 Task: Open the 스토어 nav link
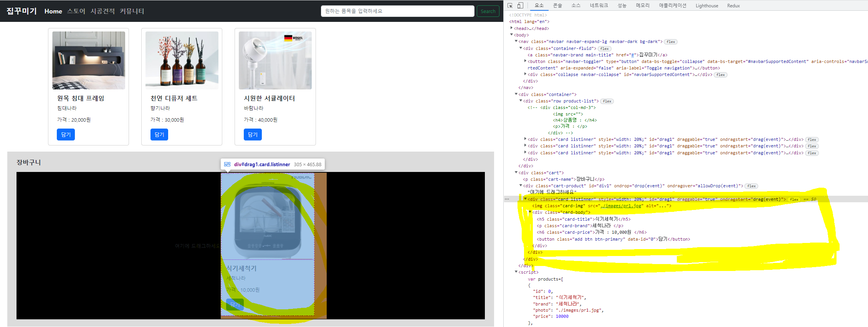[76, 11]
